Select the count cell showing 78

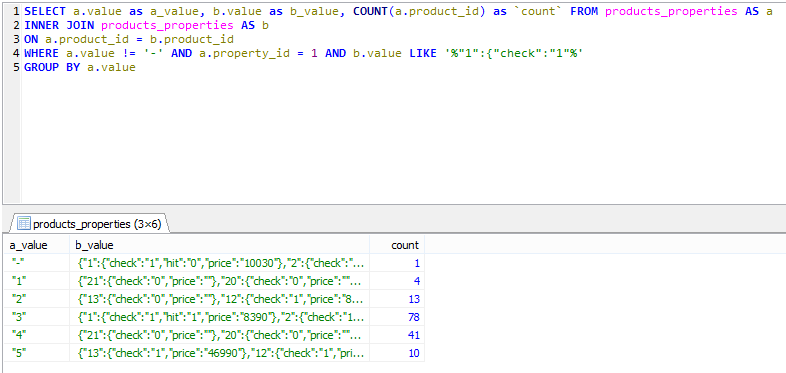397,317
